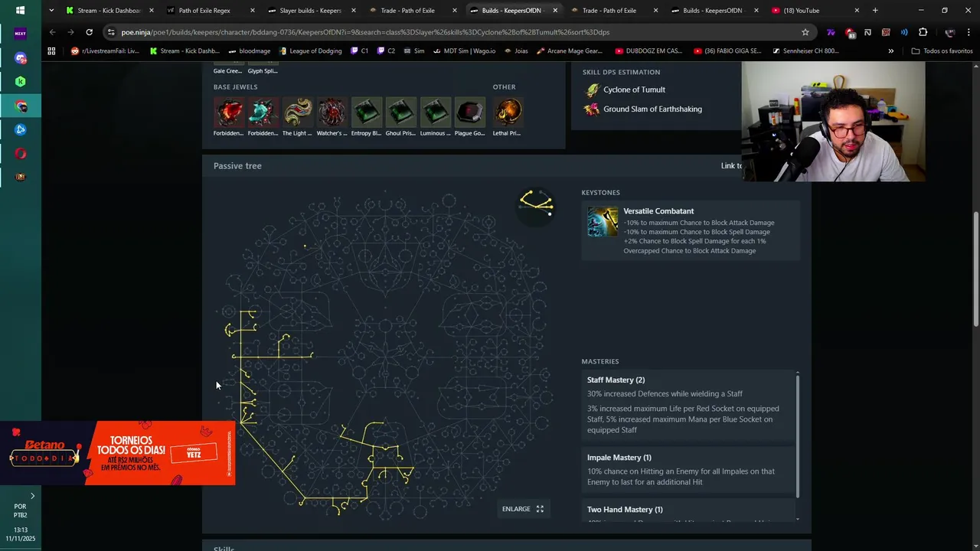Click the Ground Slam of Earthshaking icon
Image resolution: width=980 pixels, height=551 pixels.
(x=592, y=109)
